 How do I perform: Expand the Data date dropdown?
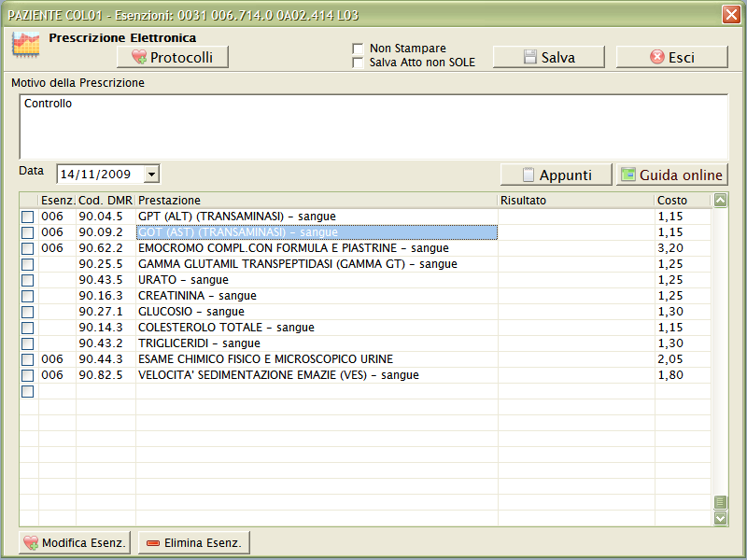152,174
